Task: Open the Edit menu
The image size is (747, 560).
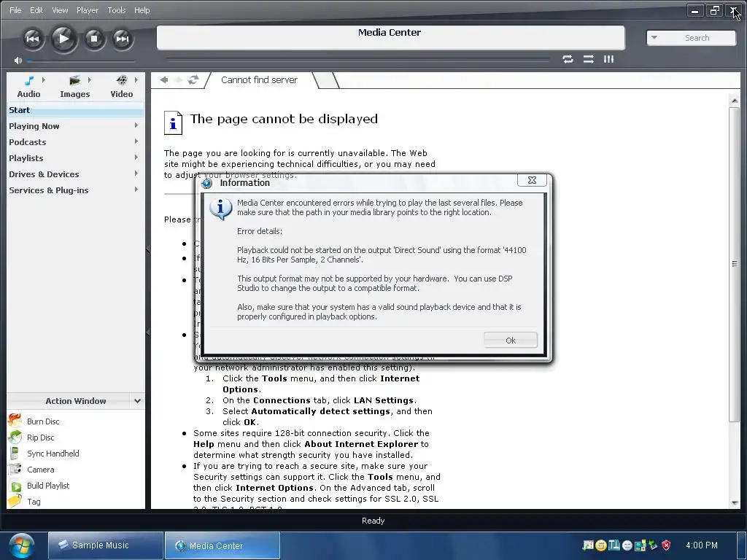Action: [x=36, y=10]
